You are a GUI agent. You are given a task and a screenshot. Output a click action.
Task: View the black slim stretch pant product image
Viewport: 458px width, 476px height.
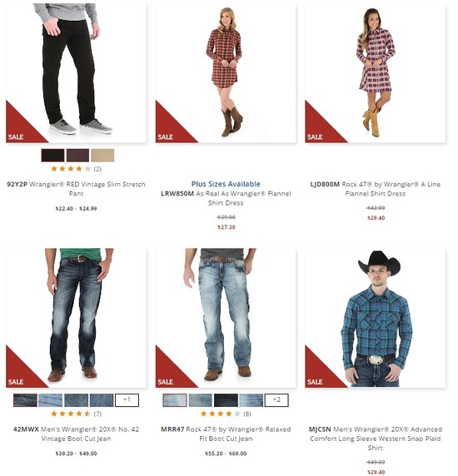pyautogui.click(x=76, y=73)
